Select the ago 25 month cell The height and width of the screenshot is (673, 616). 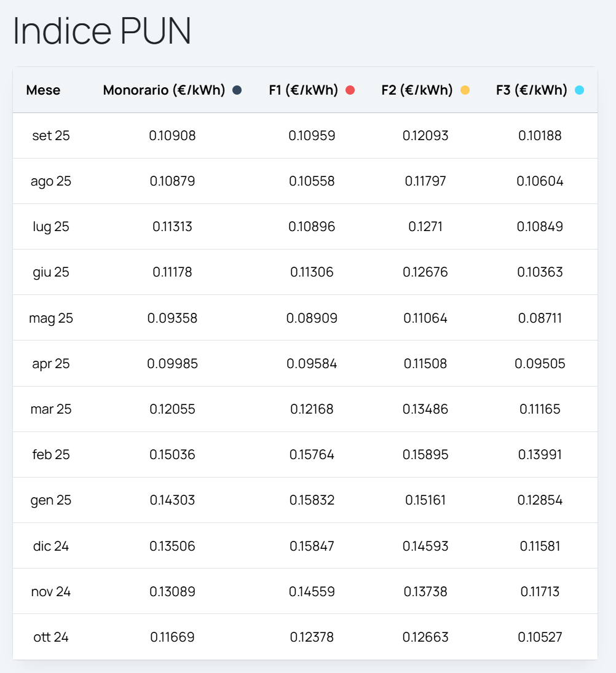point(51,181)
